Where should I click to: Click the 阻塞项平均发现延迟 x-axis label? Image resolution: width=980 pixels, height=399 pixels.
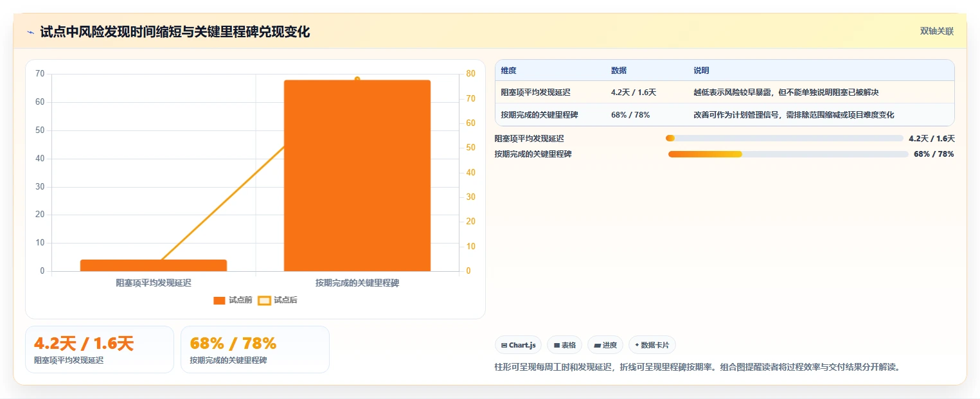pyautogui.click(x=154, y=283)
